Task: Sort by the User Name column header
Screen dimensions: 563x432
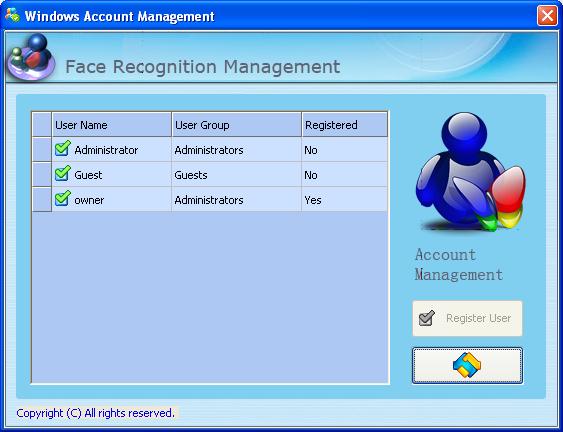Action: click(x=112, y=125)
